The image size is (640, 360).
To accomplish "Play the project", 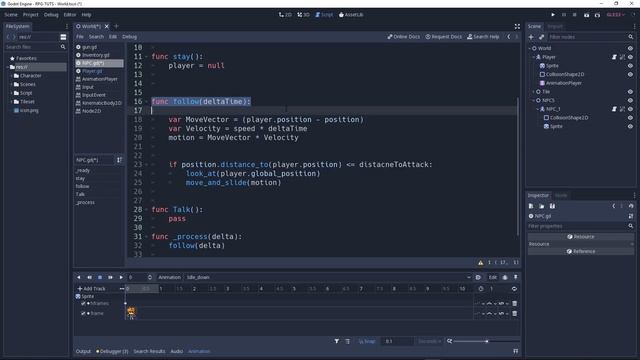I will pos(553,15).
